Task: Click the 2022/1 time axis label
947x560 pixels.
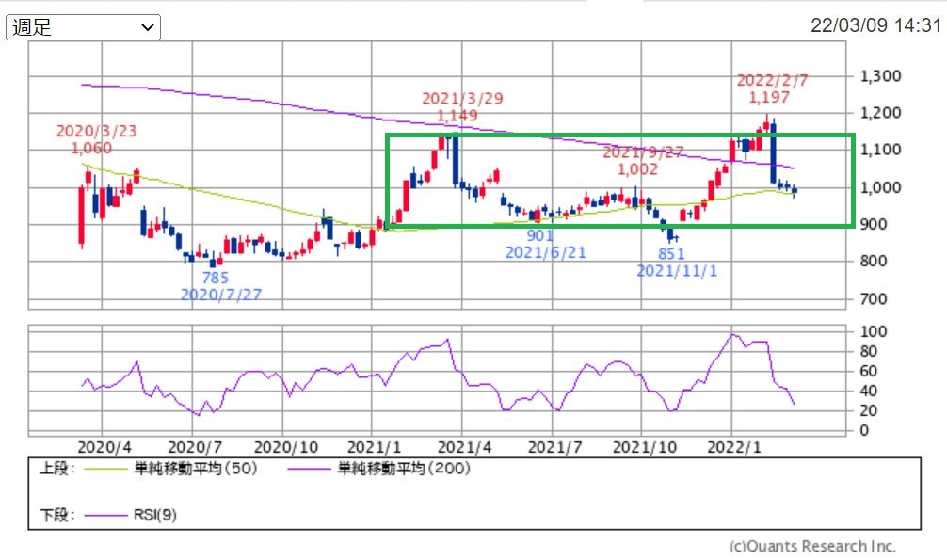Action: (x=734, y=448)
